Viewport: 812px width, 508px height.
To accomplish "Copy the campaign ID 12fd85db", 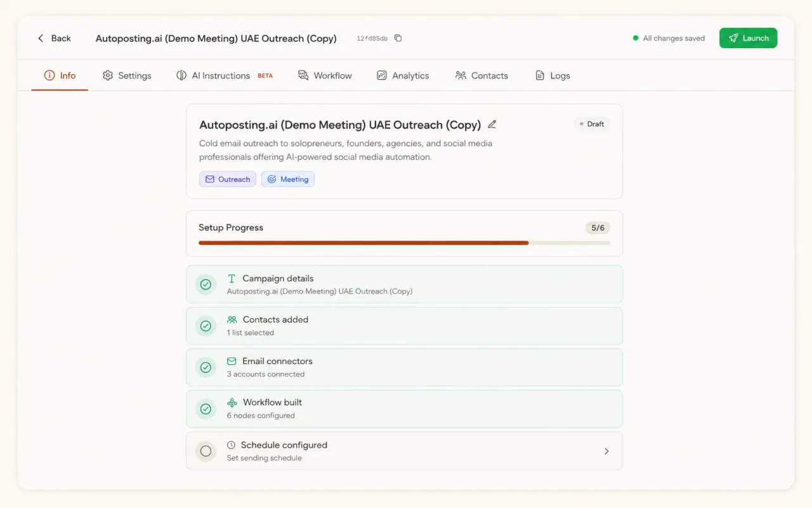I will [398, 38].
